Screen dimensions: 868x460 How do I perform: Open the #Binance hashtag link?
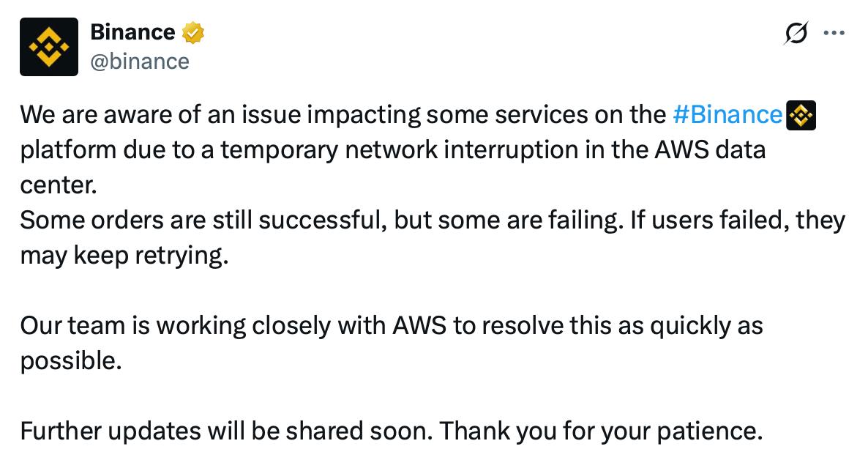(727, 115)
